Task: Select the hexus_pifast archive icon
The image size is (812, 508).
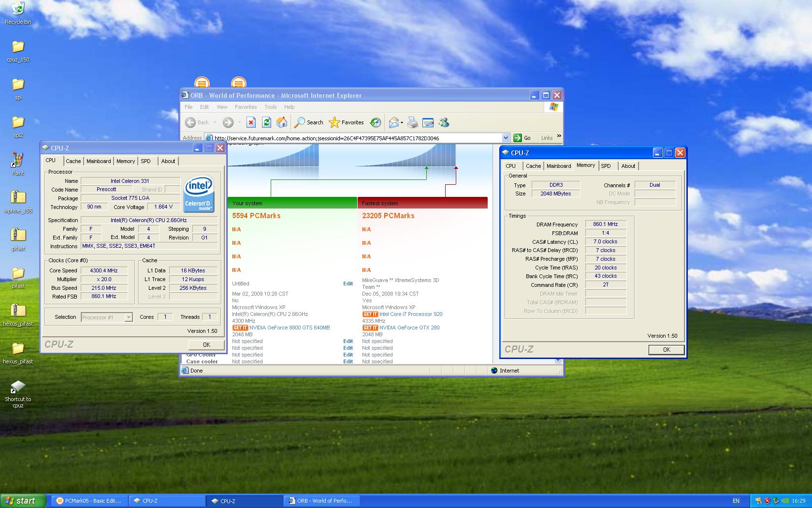Action: [x=18, y=315]
